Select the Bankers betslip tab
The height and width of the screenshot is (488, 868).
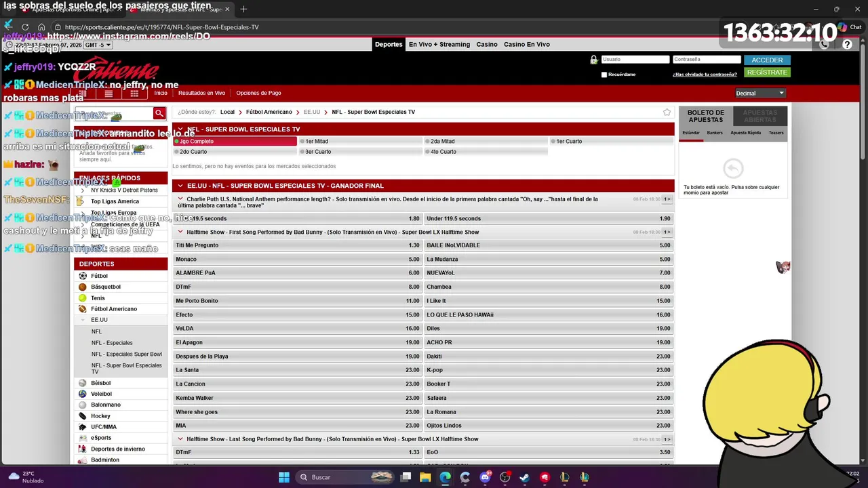(715, 133)
